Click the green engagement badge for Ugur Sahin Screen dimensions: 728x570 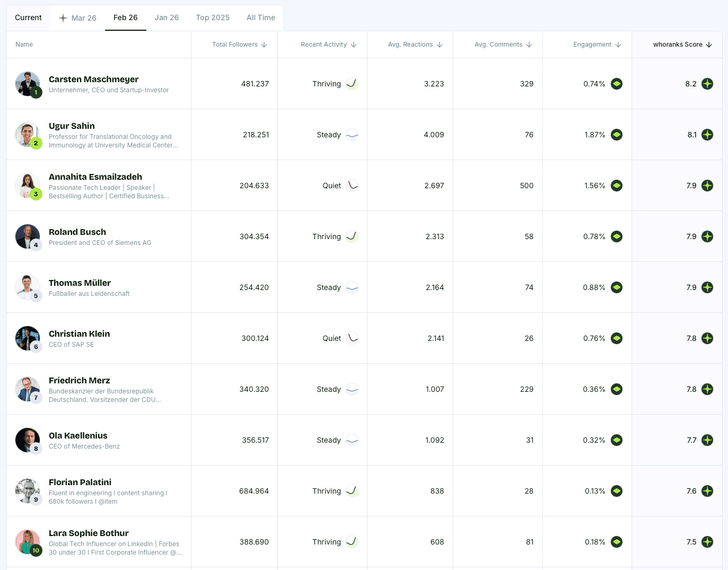(x=617, y=135)
